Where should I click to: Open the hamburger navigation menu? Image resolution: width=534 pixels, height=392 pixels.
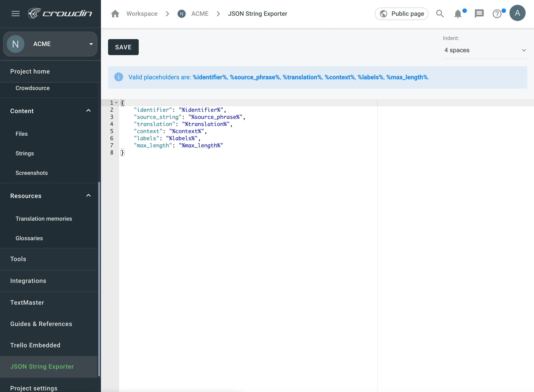pyautogui.click(x=15, y=14)
